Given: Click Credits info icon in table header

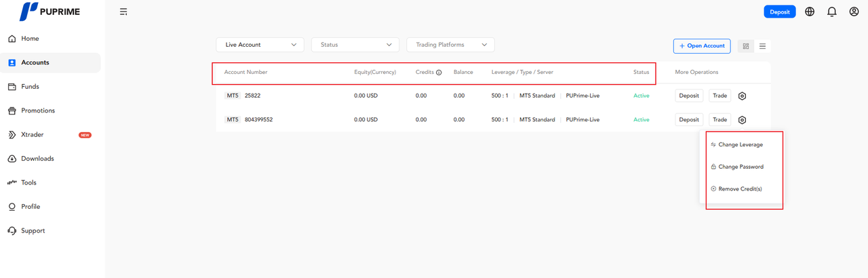Looking at the screenshot, I should [439, 72].
